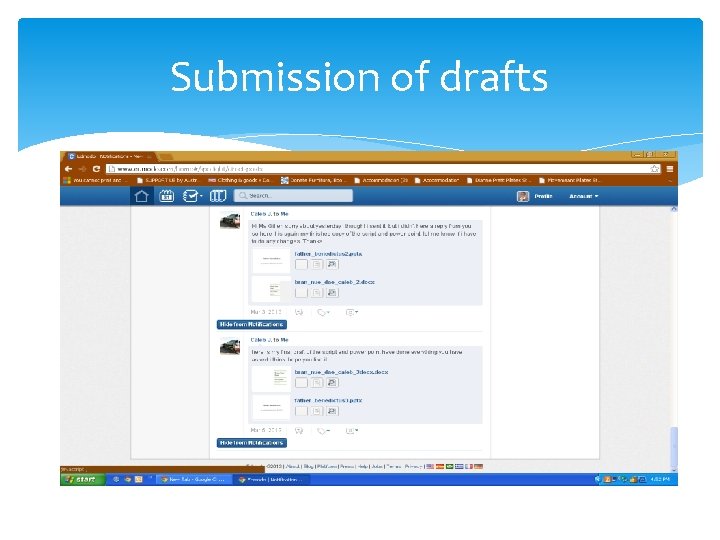Expand the more-options dropdown on Mar 3 post

point(352,313)
